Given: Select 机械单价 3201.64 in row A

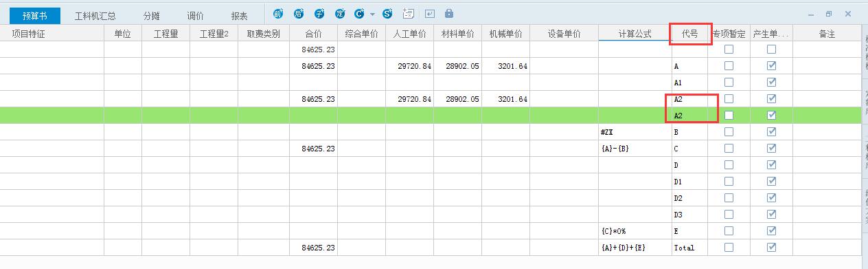Looking at the screenshot, I should [x=505, y=66].
